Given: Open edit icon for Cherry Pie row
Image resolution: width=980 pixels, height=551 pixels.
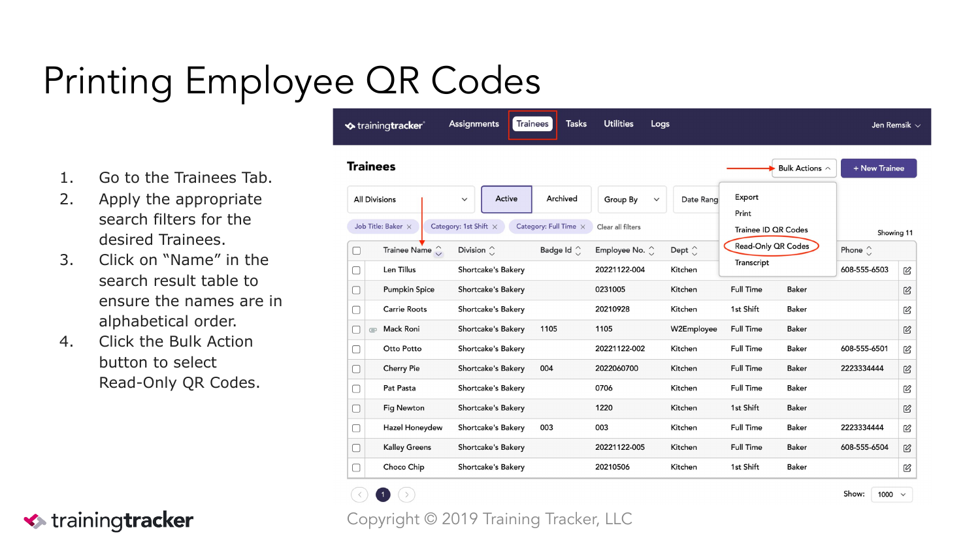Looking at the screenshot, I should tap(907, 369).
